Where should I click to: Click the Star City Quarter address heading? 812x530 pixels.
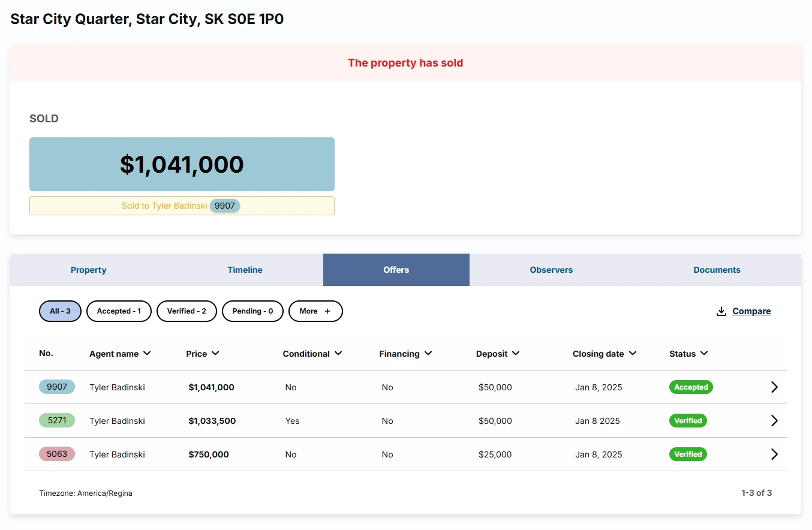coord(147,19)
